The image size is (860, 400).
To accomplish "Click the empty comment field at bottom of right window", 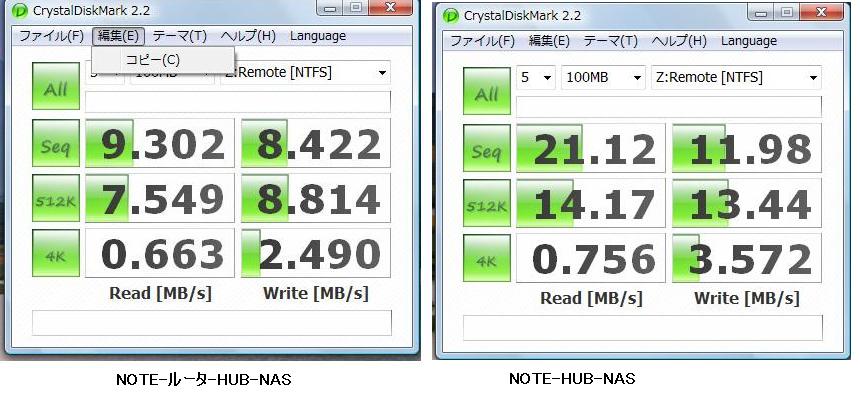I will (643, 328).
